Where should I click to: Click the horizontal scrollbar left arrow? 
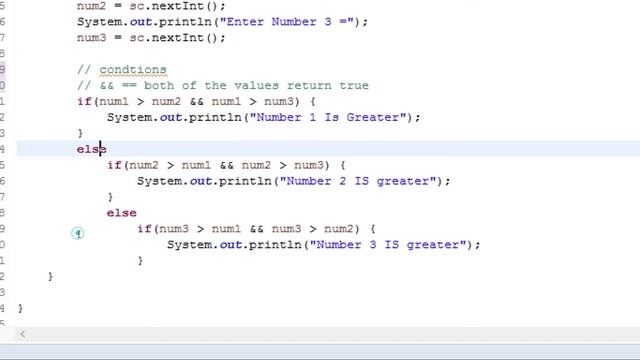pos(23,334)
